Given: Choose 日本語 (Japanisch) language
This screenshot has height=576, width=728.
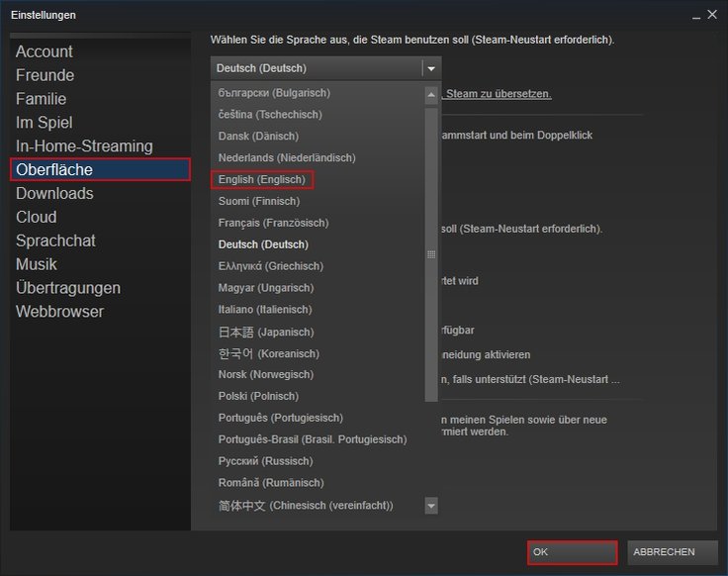Looking at the screenshot, I should (x=318, y=332).
